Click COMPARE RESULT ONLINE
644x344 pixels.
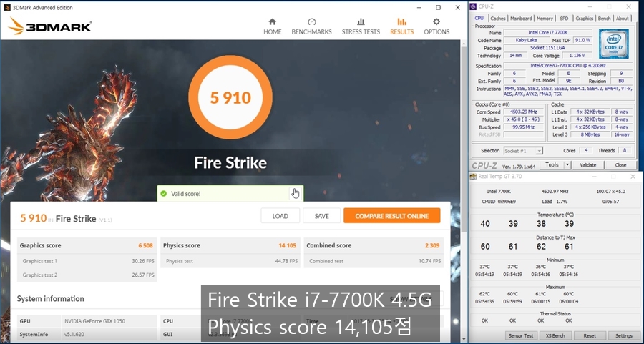pos(392,216)
